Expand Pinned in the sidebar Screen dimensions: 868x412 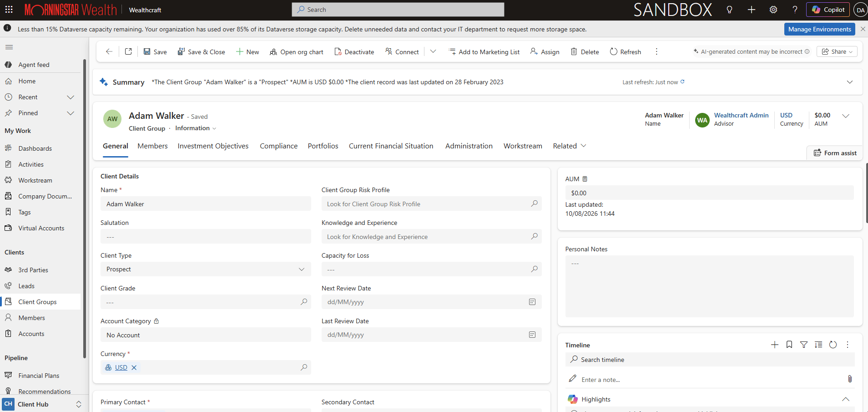pyautogui.click(x=71, y=113)
